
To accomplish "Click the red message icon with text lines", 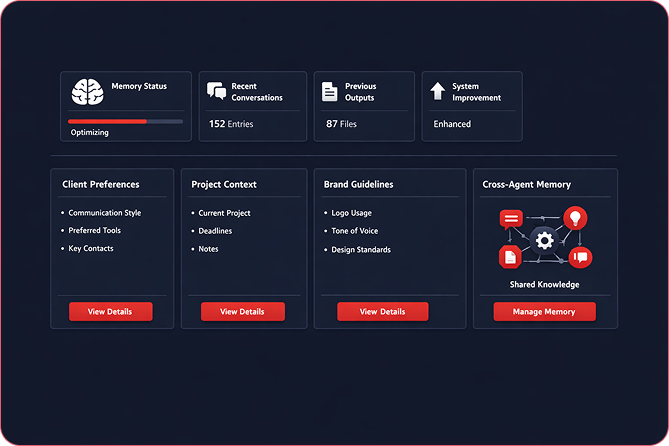I will (511, 218).
